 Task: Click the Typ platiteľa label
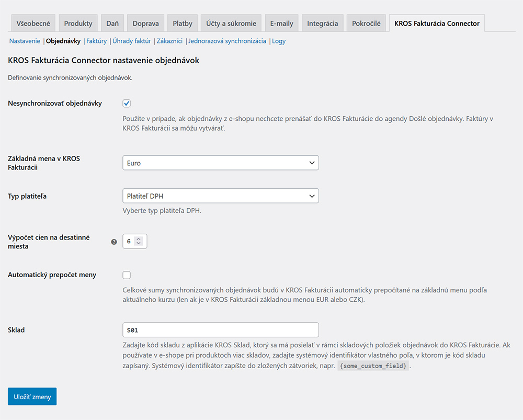27,196
